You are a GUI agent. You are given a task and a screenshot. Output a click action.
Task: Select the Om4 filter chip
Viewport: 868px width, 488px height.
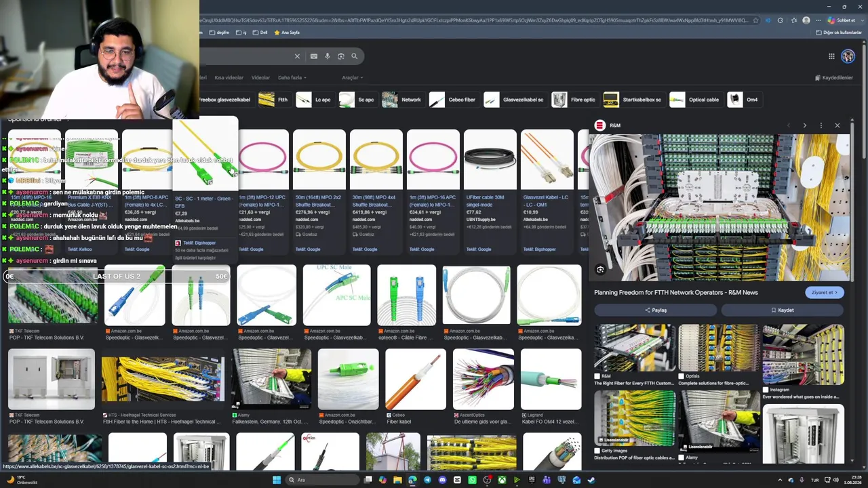click(x=744, y=100)
